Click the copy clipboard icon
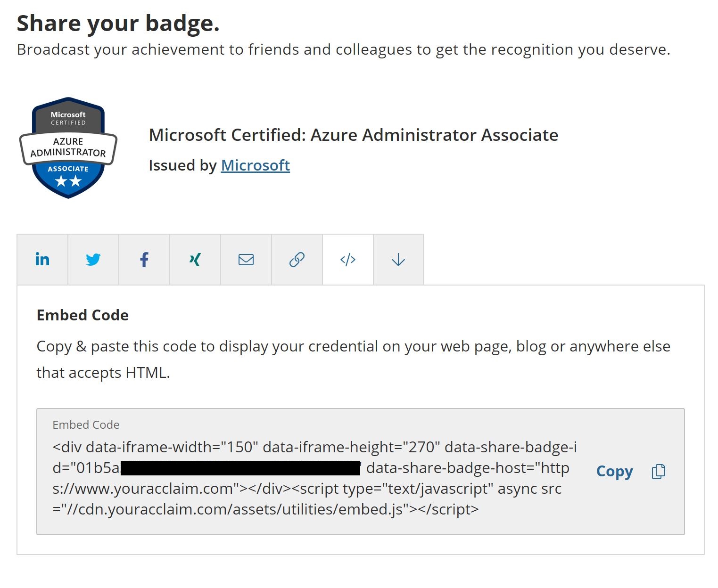 (x=659, y=472)
